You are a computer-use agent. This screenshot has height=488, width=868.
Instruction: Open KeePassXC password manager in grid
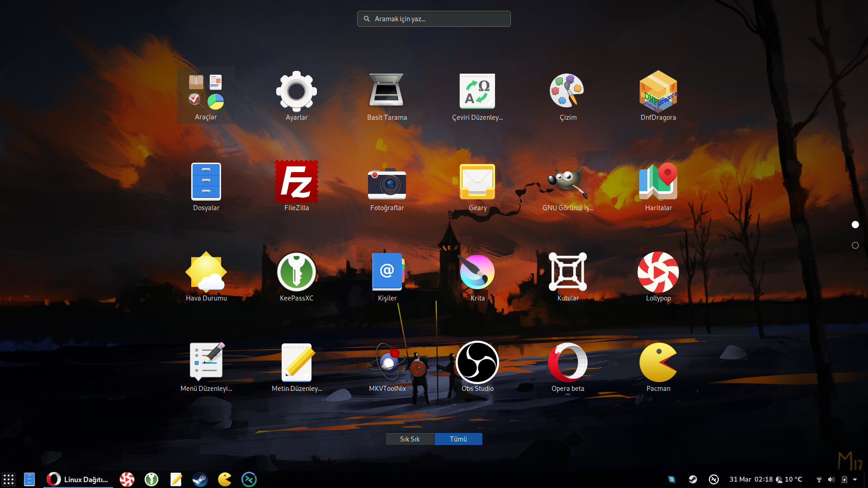297,276
